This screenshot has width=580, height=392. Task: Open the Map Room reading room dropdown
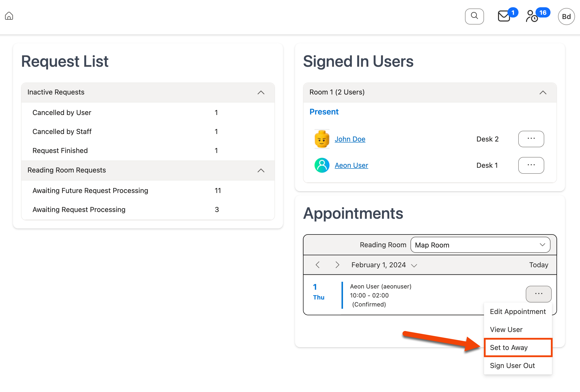tap(480, 245)
